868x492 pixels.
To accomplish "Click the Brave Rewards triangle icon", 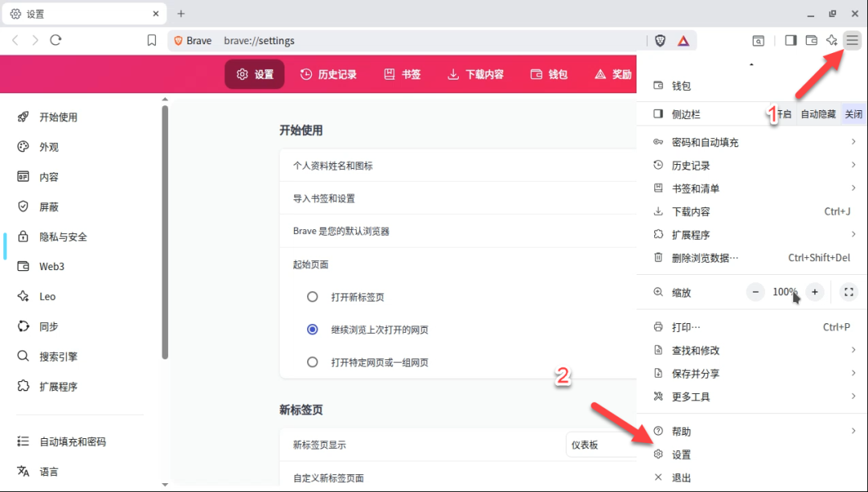I will click(683, 40).
